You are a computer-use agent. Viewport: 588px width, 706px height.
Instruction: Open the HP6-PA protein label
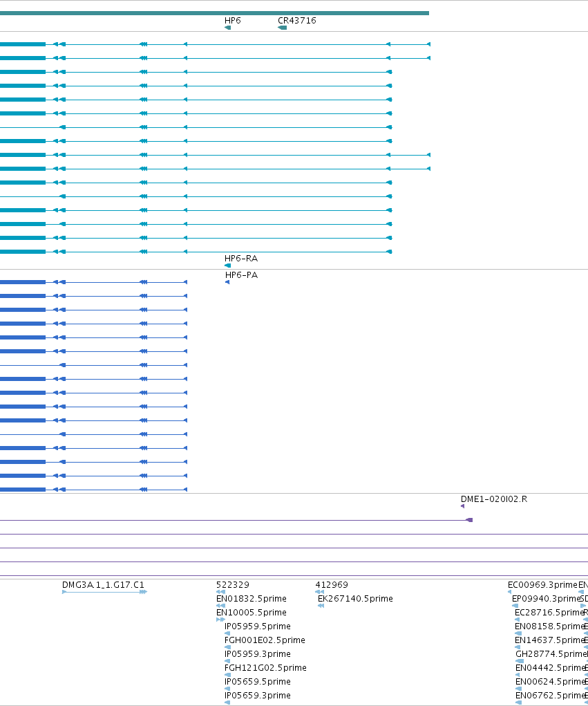pyautogui.click(x=242, y=275)
